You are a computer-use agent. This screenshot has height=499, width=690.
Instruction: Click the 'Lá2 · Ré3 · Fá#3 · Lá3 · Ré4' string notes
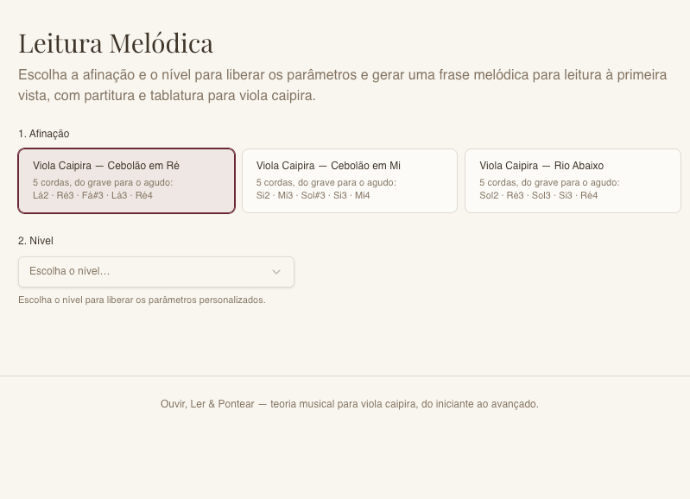point(92,195)
